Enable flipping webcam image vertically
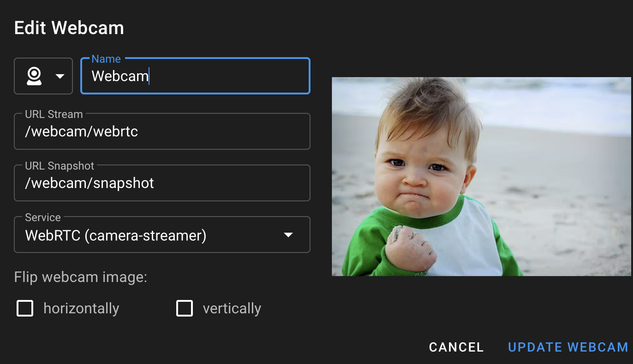This screenshot has width=633, height=364. [x=185, y=308]
